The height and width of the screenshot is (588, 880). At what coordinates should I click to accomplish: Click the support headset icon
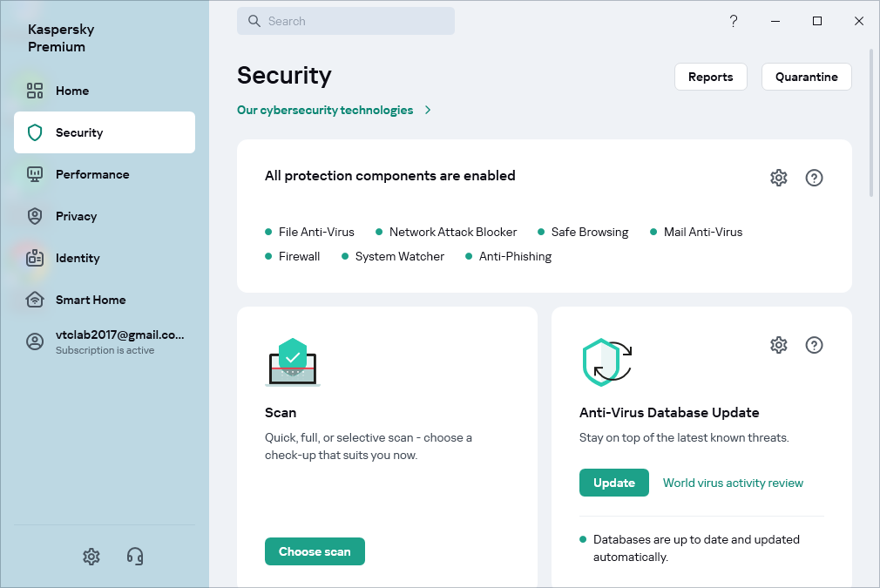[x=135, y=556]
